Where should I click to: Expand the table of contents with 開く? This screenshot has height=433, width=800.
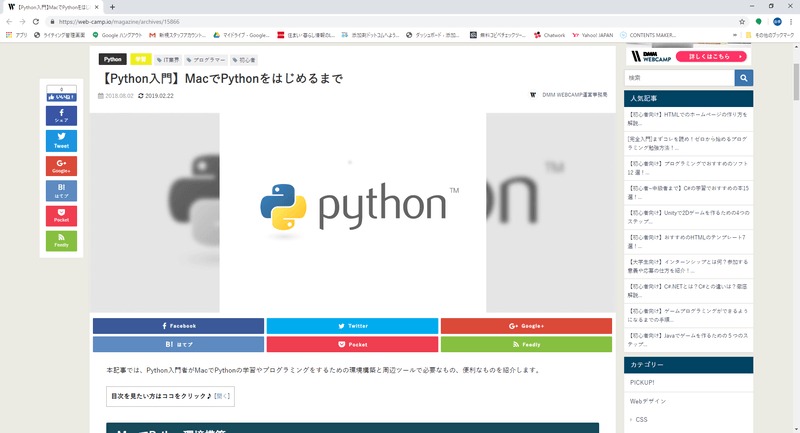point(222,396)
